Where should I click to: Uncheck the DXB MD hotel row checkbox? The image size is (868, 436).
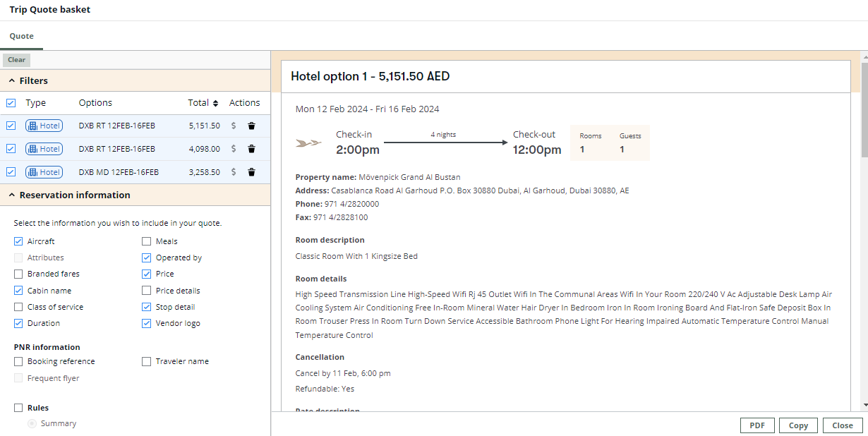tap(11, 172)
